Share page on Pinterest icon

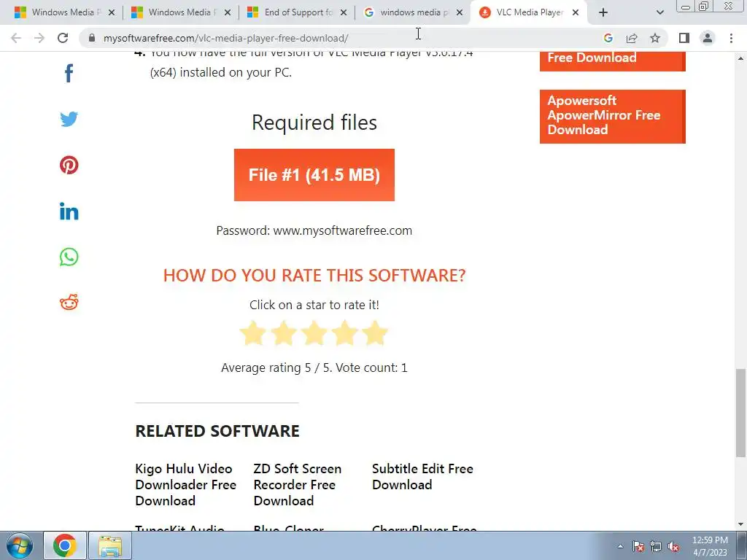[x=69, y=166]
